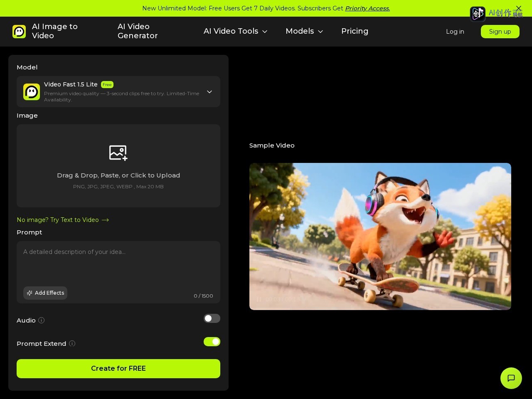Show Prompt Extend info icon
532x399 pixels.
(x=72, y=344)
